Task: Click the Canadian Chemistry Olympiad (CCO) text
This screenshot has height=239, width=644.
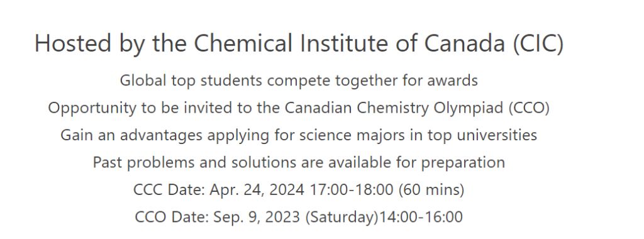Action: tap(417, 108)
